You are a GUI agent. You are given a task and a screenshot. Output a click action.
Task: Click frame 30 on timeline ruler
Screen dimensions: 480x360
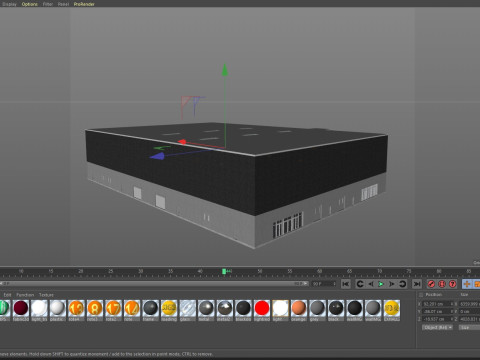(x=141, y=271)
